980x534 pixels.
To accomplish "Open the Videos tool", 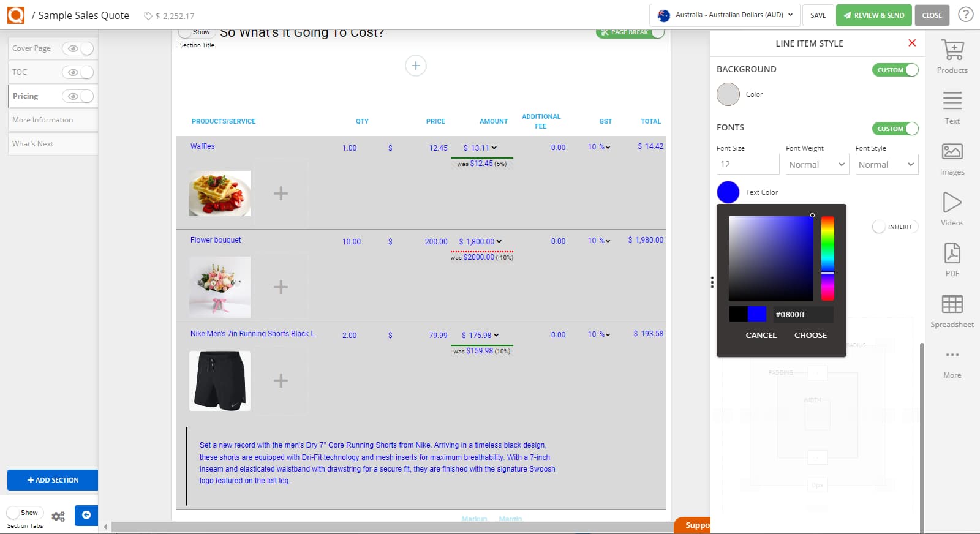I will coord(952,209).
